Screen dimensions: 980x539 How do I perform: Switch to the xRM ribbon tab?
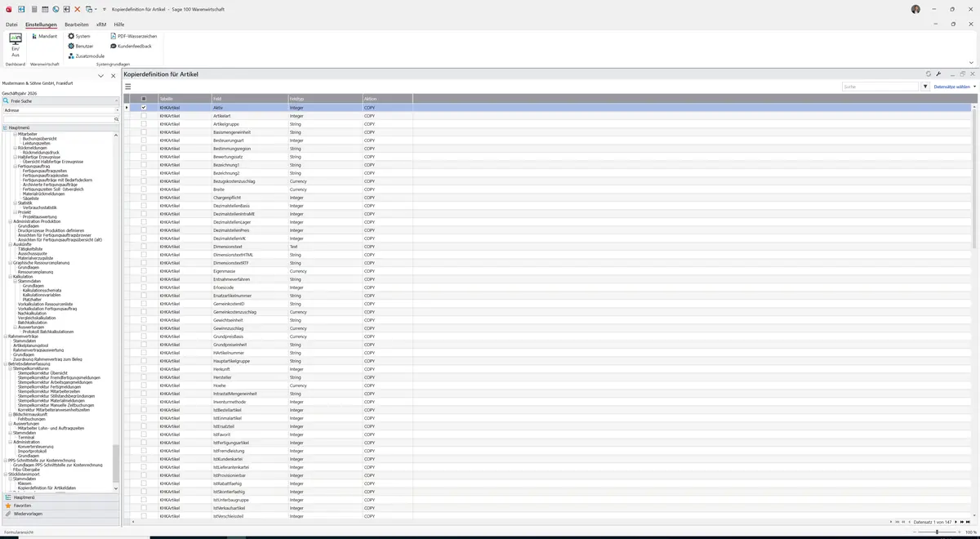(x=101, y=24)
